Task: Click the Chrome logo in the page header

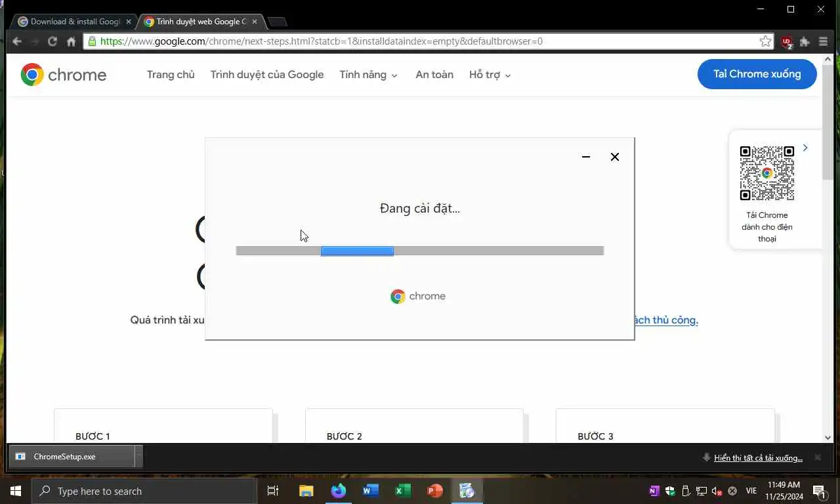Action: coord(63,75)
